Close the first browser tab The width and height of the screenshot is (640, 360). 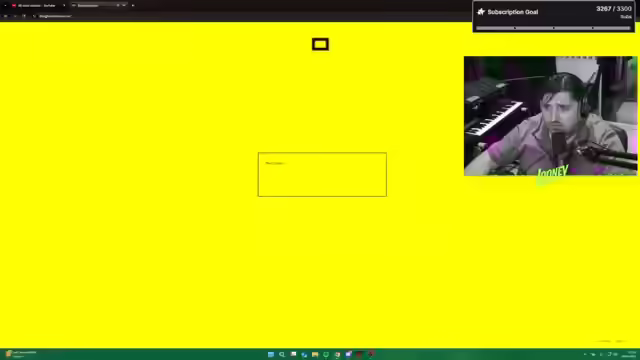[64, 5]
